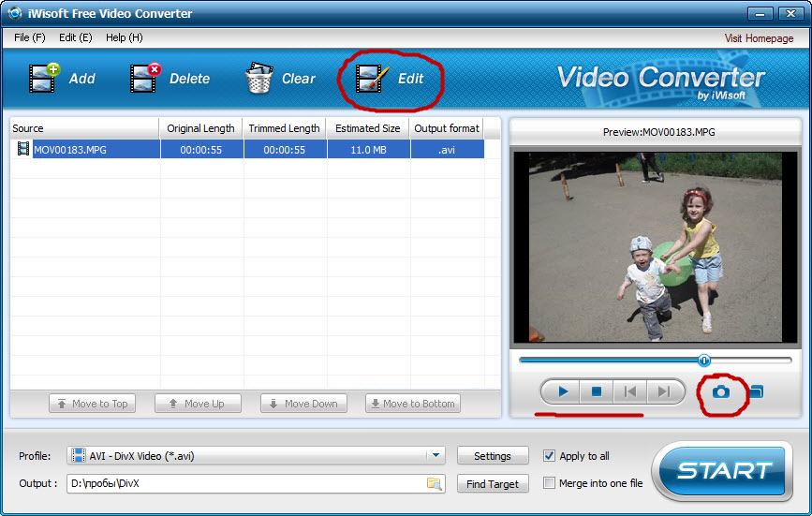Click the 11.0 MB estimated size cell
Viewport: 812px width, 516px height.
click(x=369, y=150)
